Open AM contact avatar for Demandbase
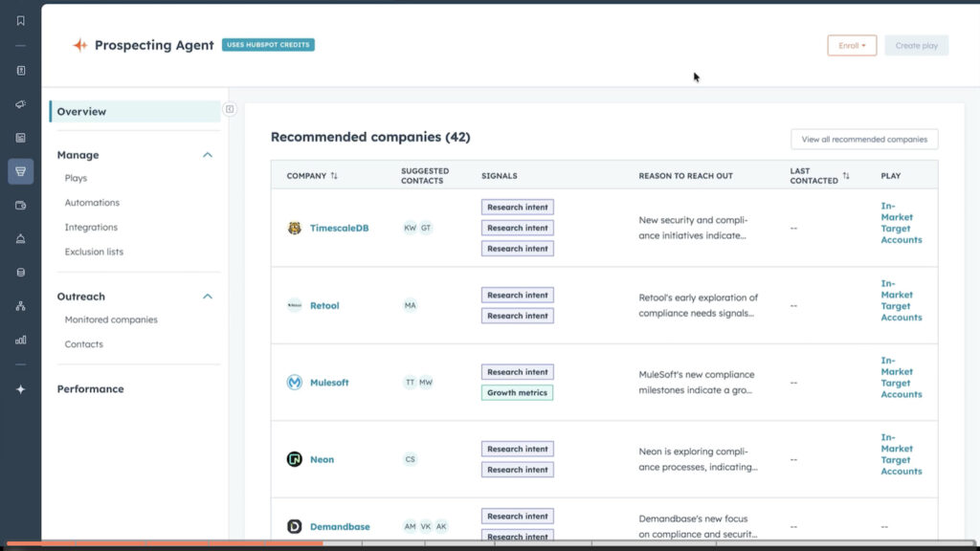This screenshot has height=551, width=980. pyautogui.click(x=410, y=527)
